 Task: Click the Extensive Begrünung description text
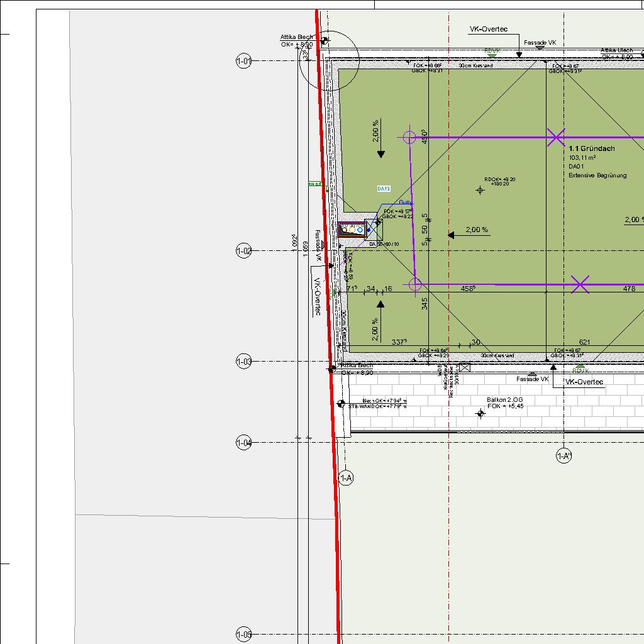pyautogui.click(x=597, y=175)
